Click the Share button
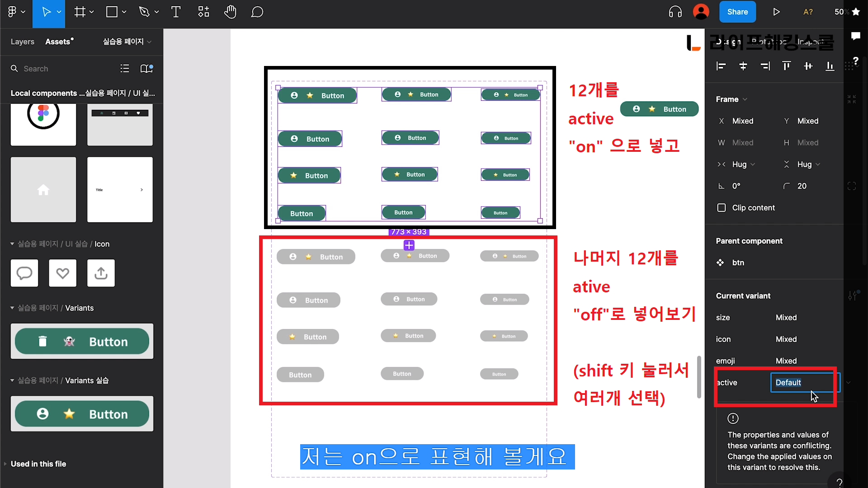Screen dimensions: 868x488 click(737, 12)
